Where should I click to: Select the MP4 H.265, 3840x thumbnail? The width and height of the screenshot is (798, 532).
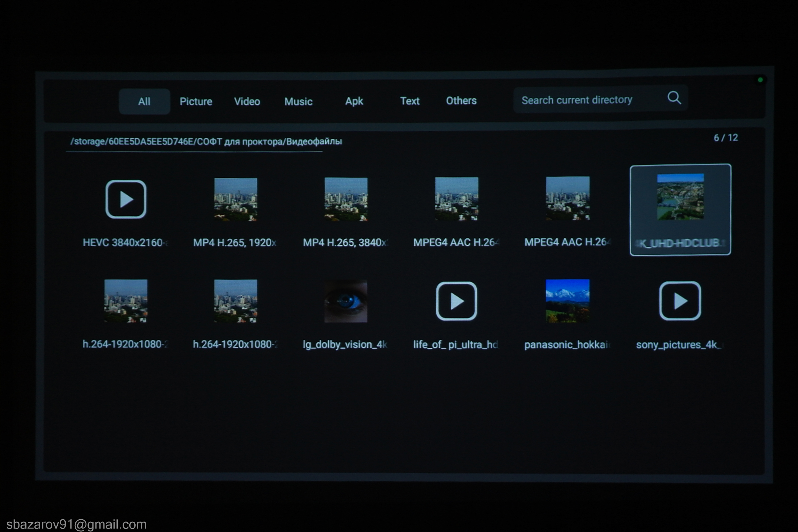click(x=346, y=199)
